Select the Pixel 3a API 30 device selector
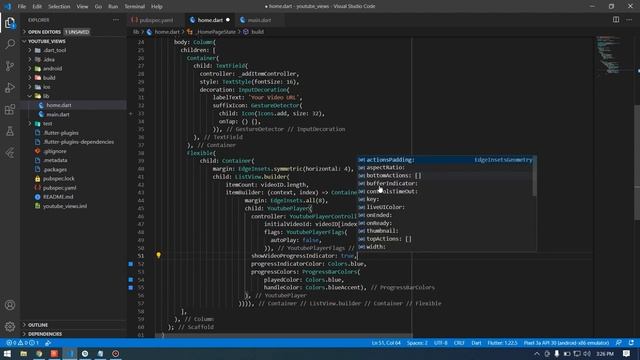 pos(567,343)
